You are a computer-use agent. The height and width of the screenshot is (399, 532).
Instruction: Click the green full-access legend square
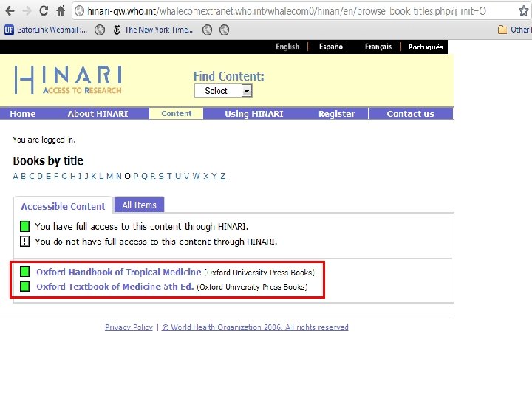(x=25, y=226)
